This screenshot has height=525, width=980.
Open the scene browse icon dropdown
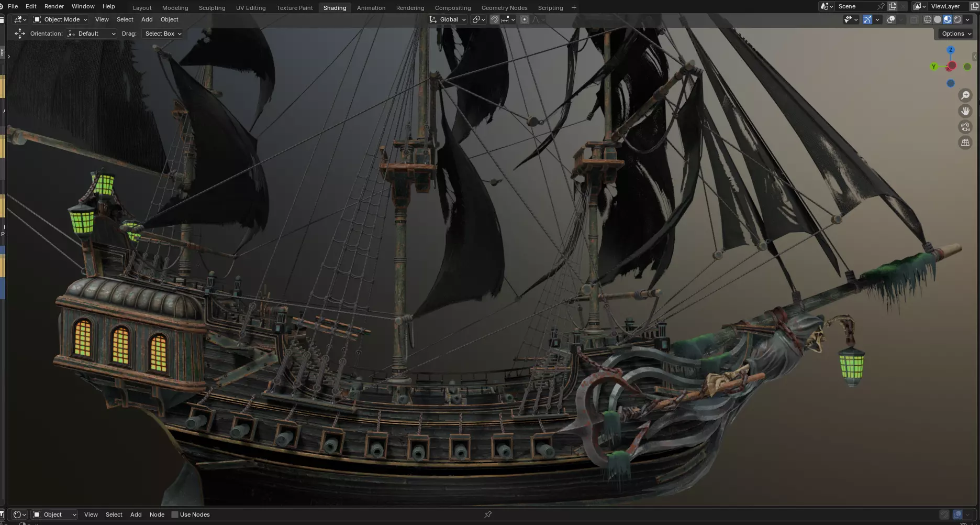[x=827, y=6]
